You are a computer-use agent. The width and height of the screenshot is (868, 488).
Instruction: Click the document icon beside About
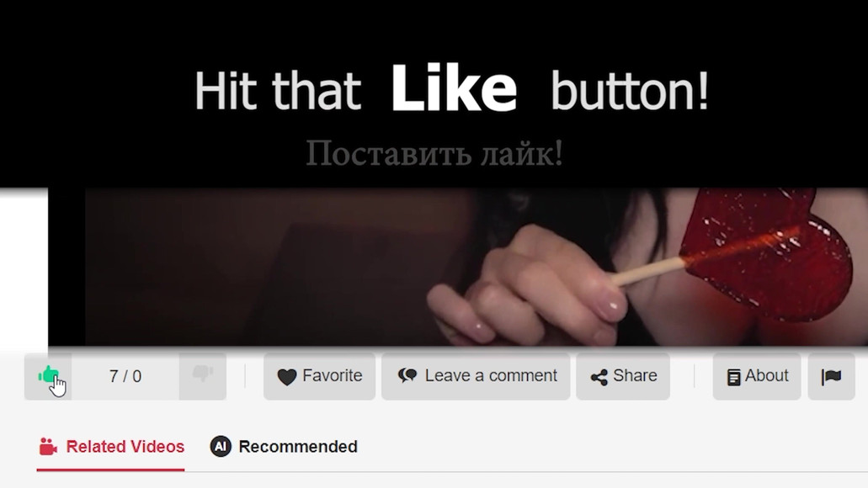tap(733, 377)
